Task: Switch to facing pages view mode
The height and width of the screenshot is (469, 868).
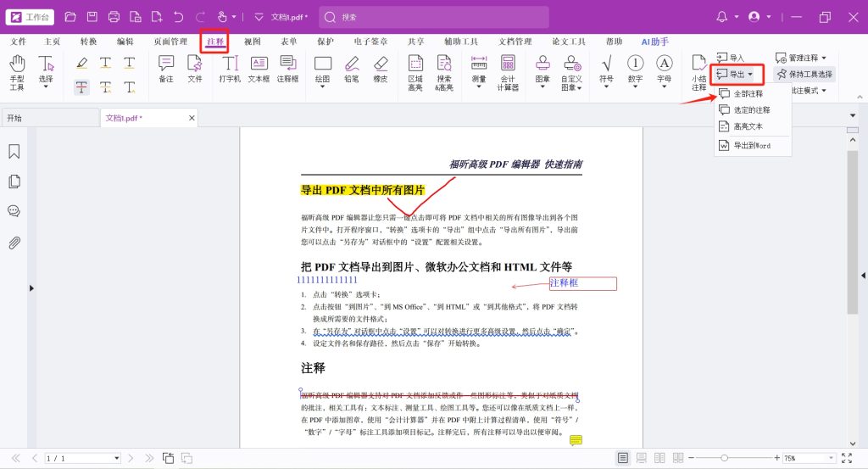Action: [x=659, y=458]
